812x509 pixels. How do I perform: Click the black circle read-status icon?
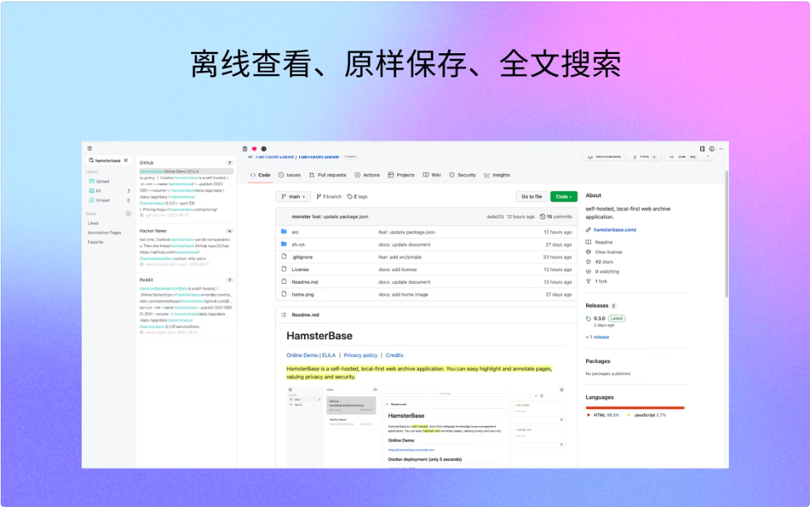click(x=264, y=149)
